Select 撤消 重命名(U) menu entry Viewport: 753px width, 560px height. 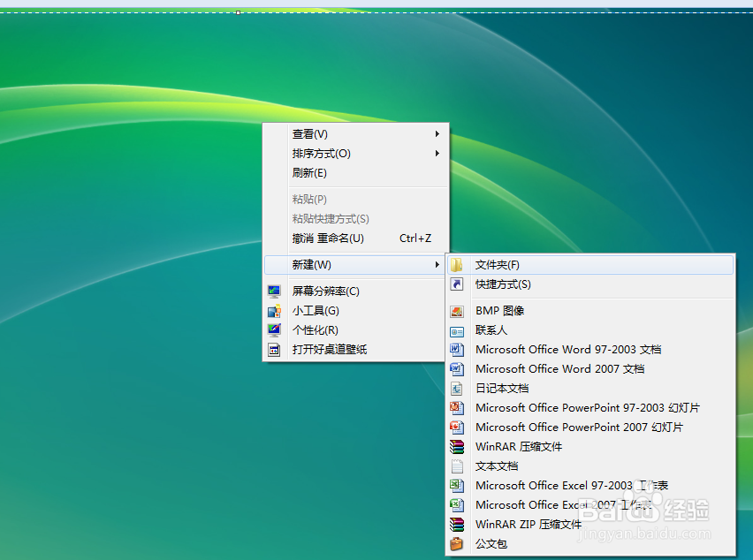click(355, 238)
